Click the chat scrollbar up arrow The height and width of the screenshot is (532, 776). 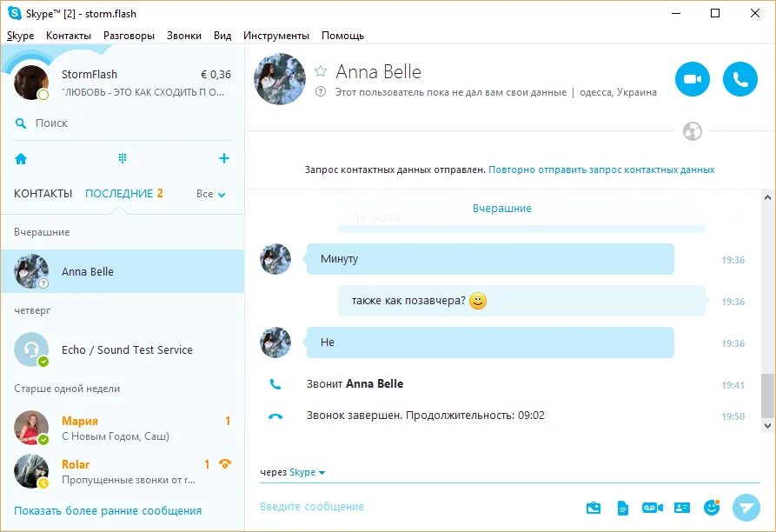coord(767,197)
